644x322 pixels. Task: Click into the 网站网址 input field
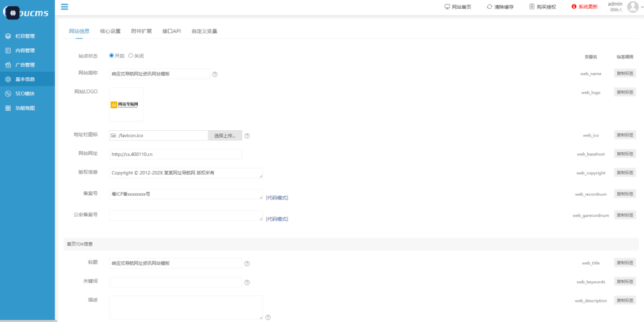pos(175,154)
